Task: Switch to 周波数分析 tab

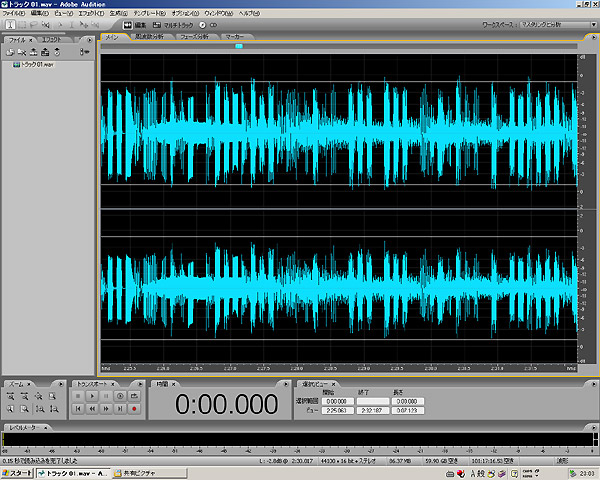Action: 150,37
